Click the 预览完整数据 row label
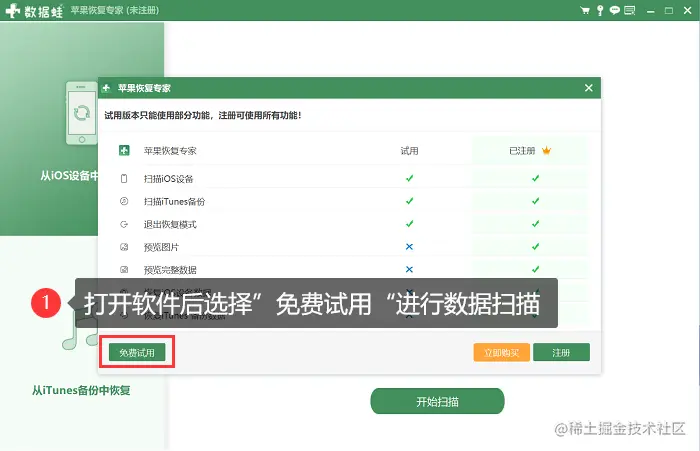 170,270
